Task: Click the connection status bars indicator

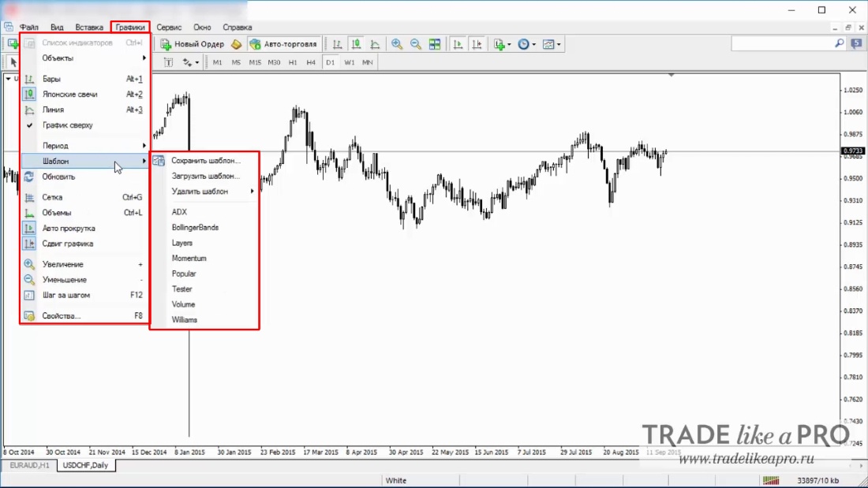Action: point(771,480)
